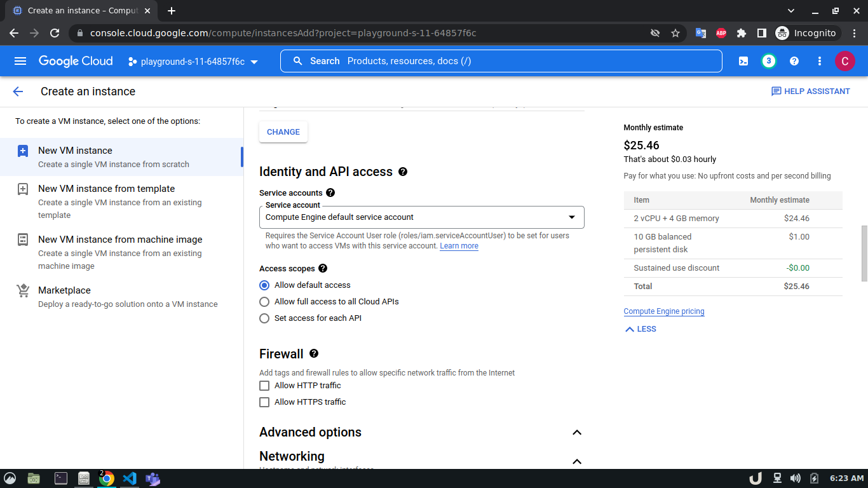Toggle the browser side panel icon

pyautogui.click(x=761, y=33)
